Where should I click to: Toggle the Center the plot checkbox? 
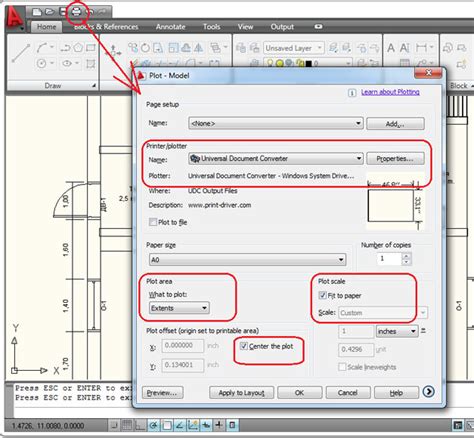[244, 346]
